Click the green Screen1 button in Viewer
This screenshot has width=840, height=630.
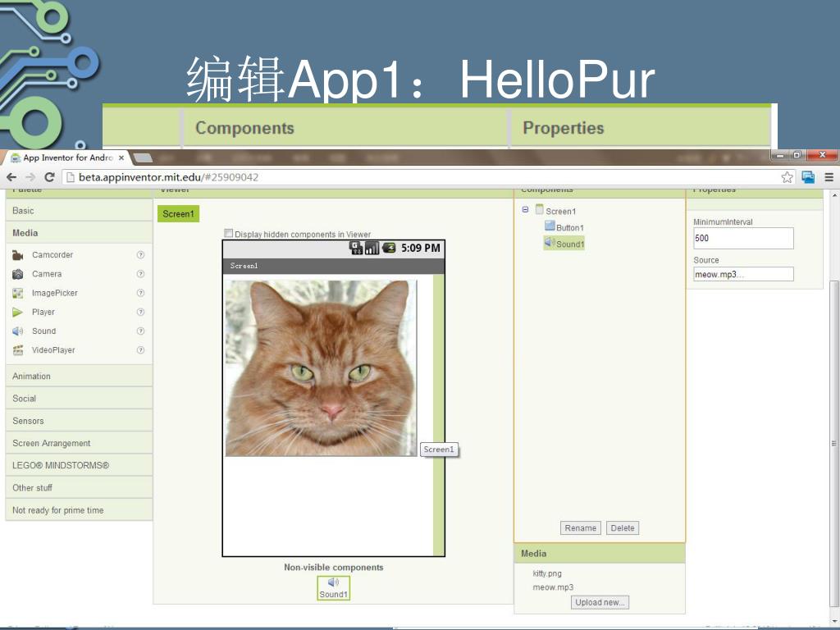[178, 214]
